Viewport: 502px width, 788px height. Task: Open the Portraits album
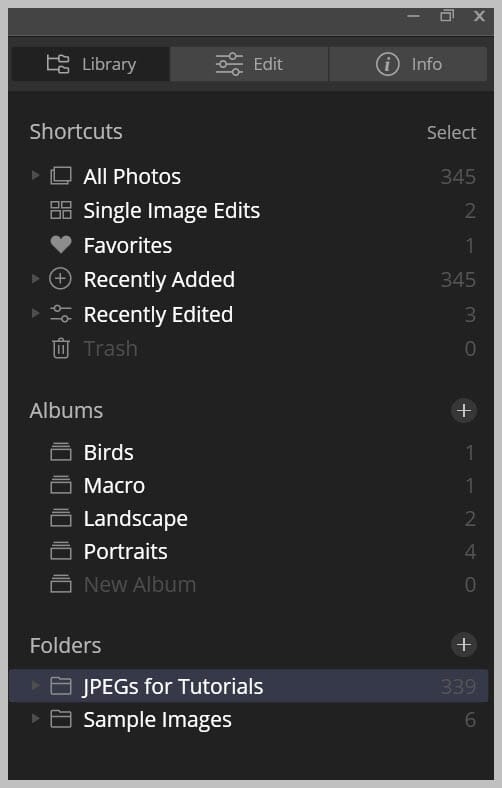point(249,552)
